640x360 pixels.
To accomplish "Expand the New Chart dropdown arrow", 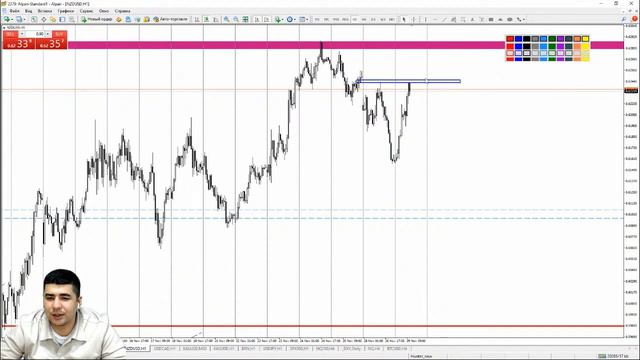I will 12,19.
